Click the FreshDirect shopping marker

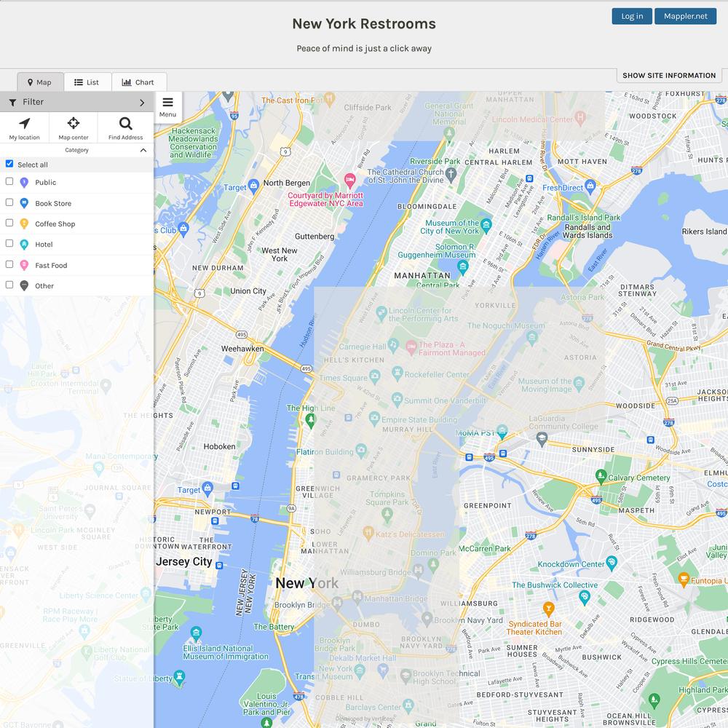tap(590, 186)
